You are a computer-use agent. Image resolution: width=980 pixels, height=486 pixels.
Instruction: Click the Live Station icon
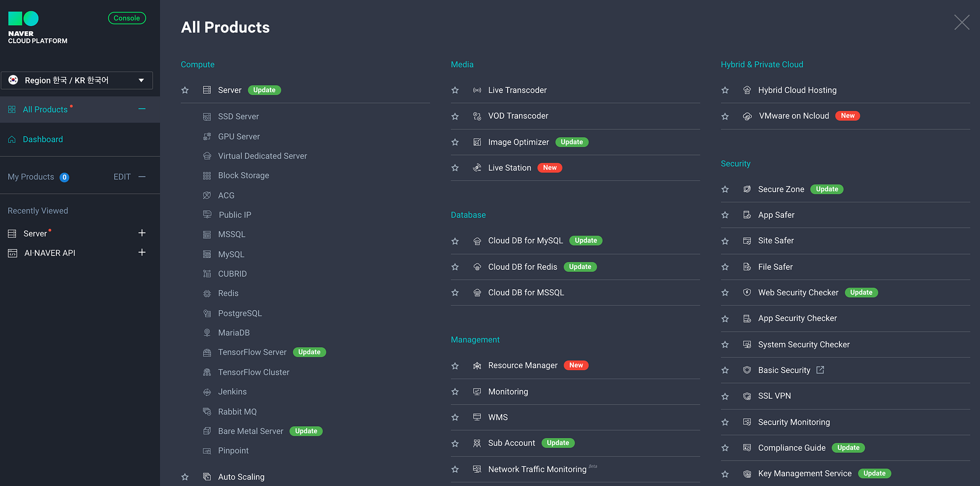[477, 168]
